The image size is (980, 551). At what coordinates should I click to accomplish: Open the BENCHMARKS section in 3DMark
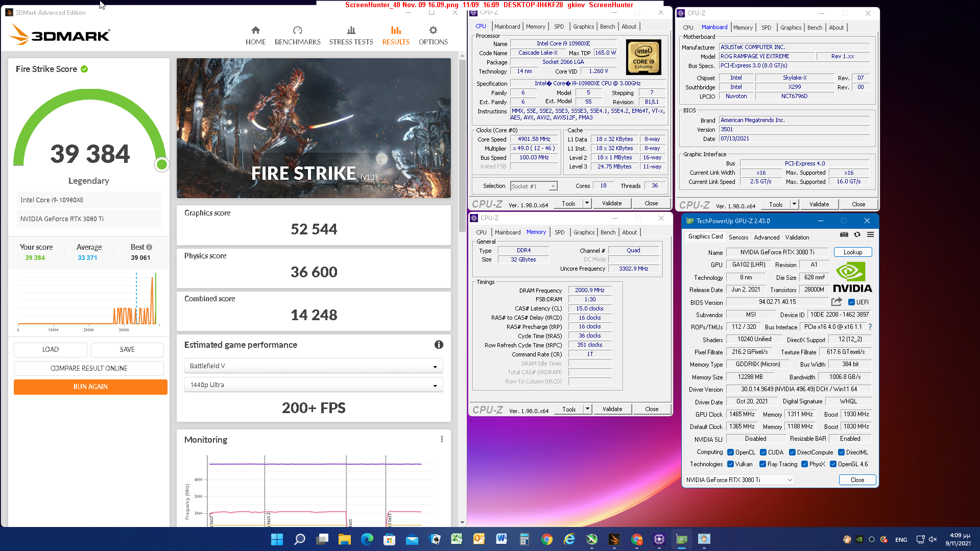(x=297, y=36)
